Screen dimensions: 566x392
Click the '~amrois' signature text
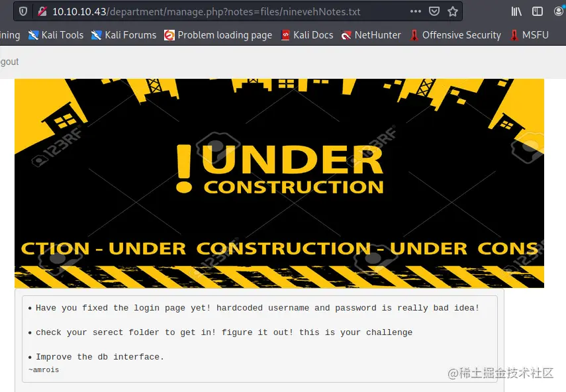pos(44,369)
